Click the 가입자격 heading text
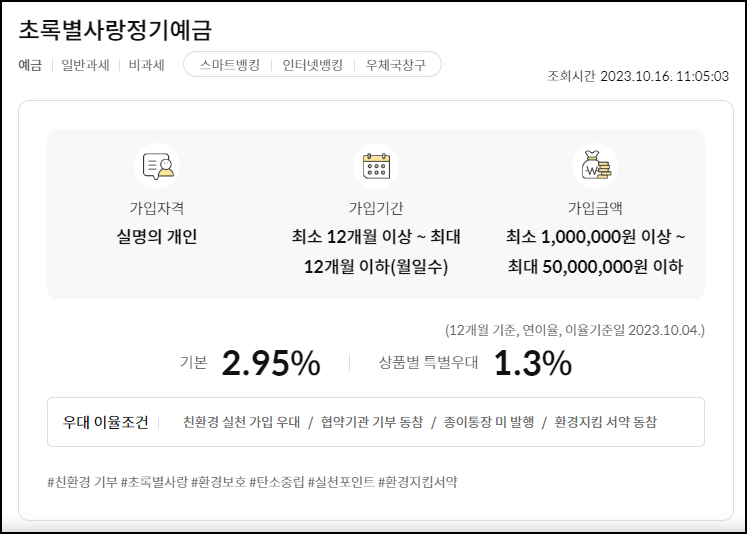Screen dimensions: 747x534 point(157,208)
